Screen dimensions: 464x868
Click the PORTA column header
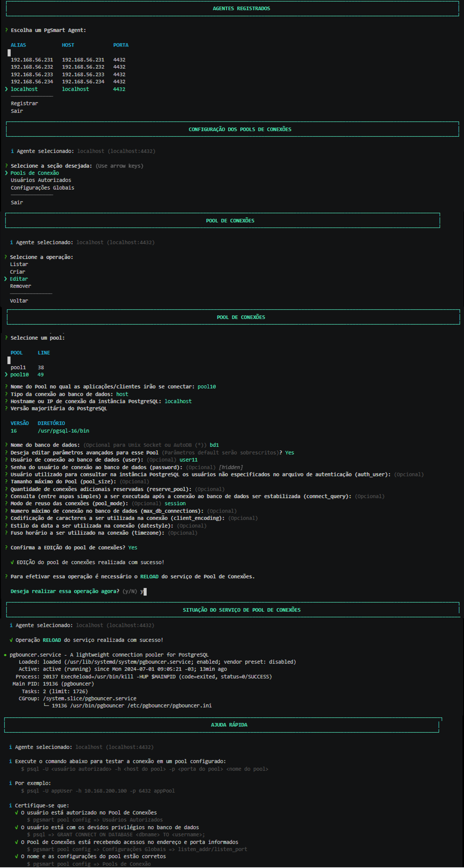121,45
